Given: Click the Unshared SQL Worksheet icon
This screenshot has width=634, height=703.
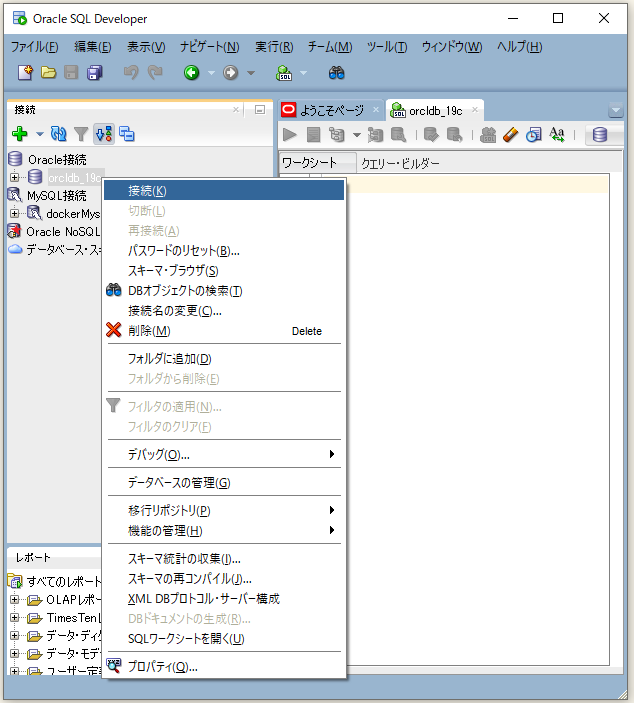Looking at the screenshot, I should 488,135.
